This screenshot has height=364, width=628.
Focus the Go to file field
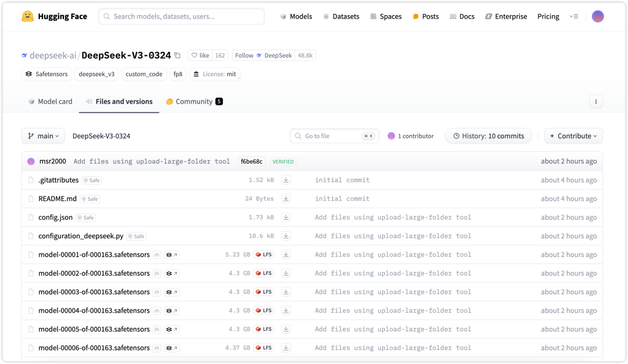(331, 136)
